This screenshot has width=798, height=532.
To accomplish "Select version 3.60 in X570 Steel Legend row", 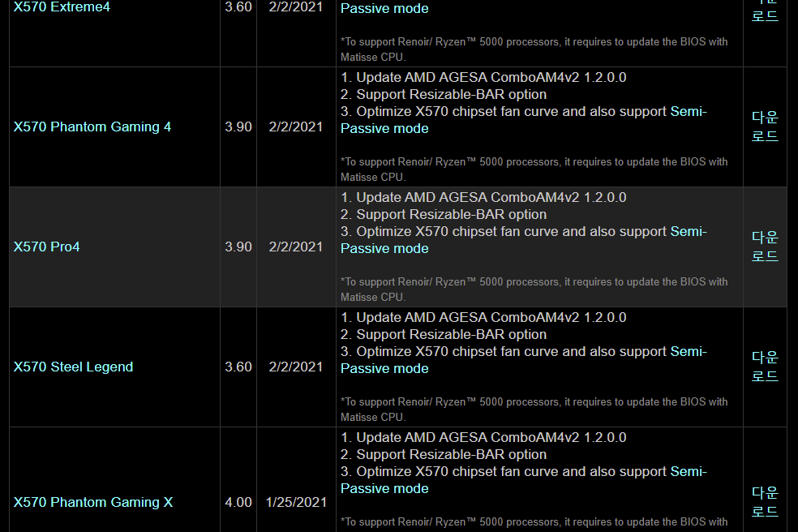I will click(238, 367).
